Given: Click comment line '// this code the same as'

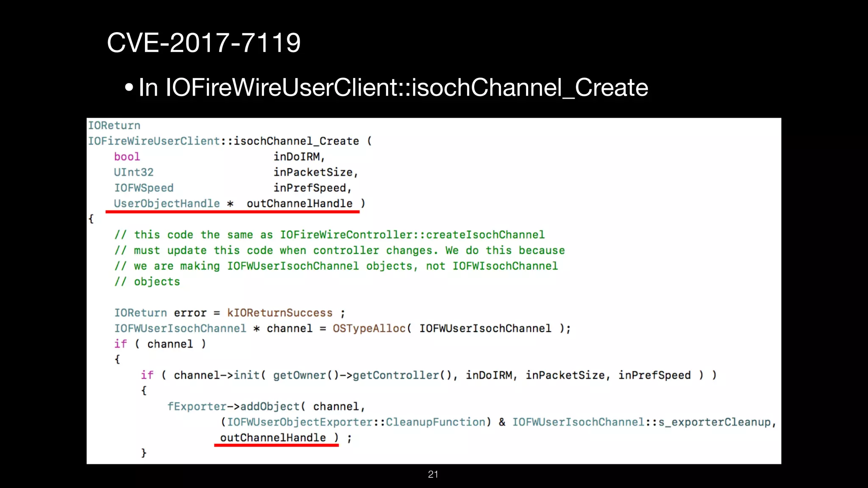Looking at the screenshot, I should click(x=329, y=235).
